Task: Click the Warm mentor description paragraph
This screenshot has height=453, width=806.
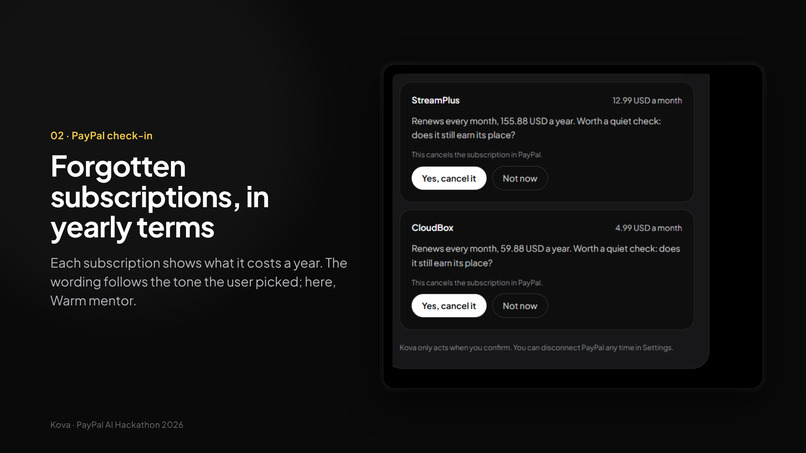Action: point(198,282)
